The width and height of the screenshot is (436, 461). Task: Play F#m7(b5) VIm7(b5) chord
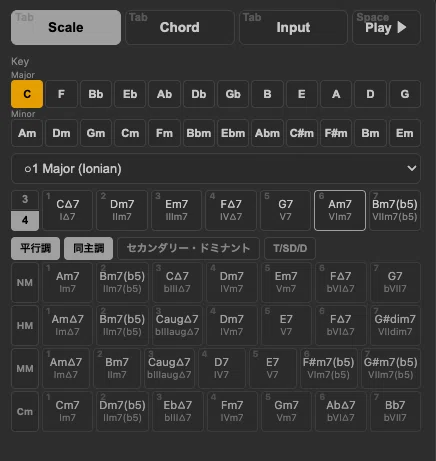pyautogui.click(x=329, y=369)
